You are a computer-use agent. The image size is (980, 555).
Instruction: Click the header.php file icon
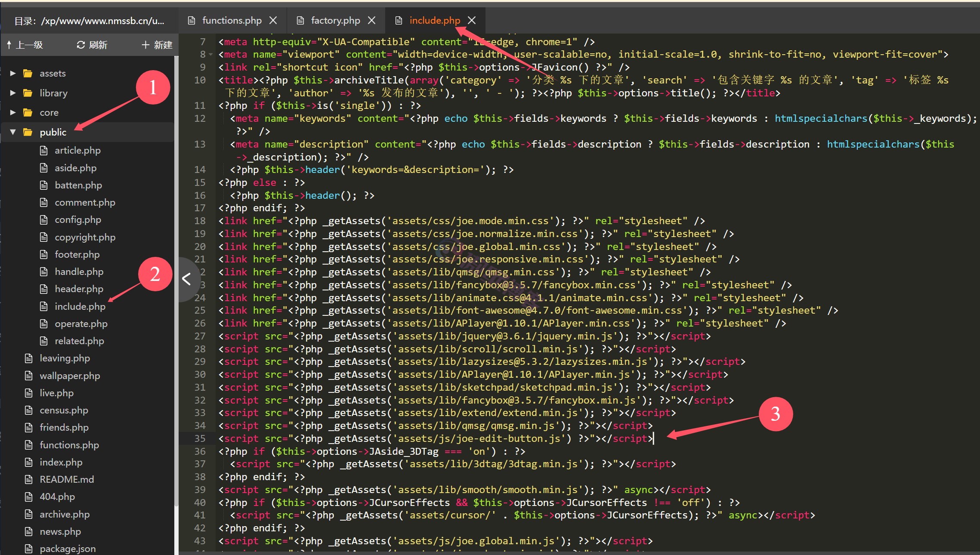[43, 289]
